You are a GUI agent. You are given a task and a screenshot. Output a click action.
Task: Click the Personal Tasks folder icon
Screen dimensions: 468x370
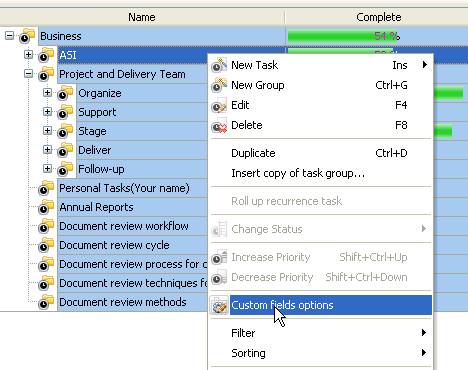(46, 188)
